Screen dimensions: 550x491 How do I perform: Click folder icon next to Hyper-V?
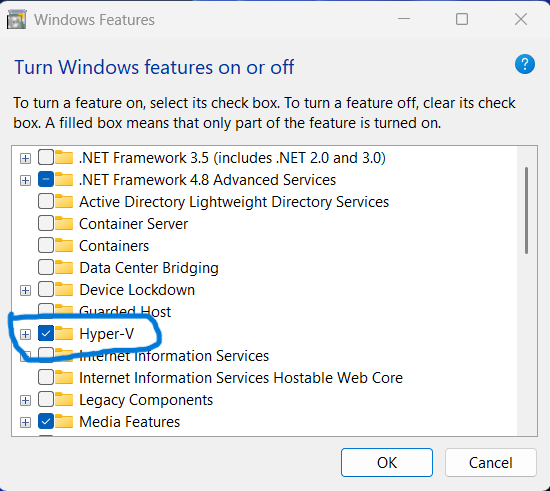(x=64, y=333)
